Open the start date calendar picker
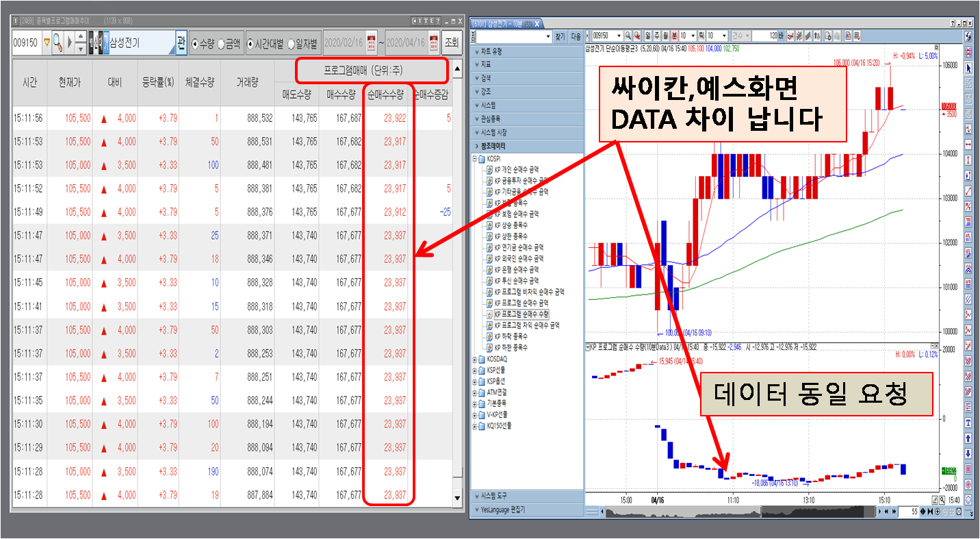Viewport: 980px width, 539px height. (372, 42)
